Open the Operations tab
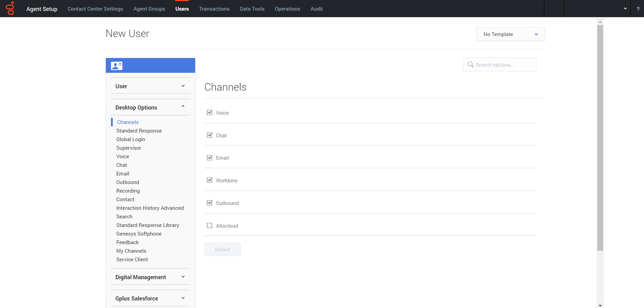This screenshot has width=644, height=308. (x=287, y=9)
